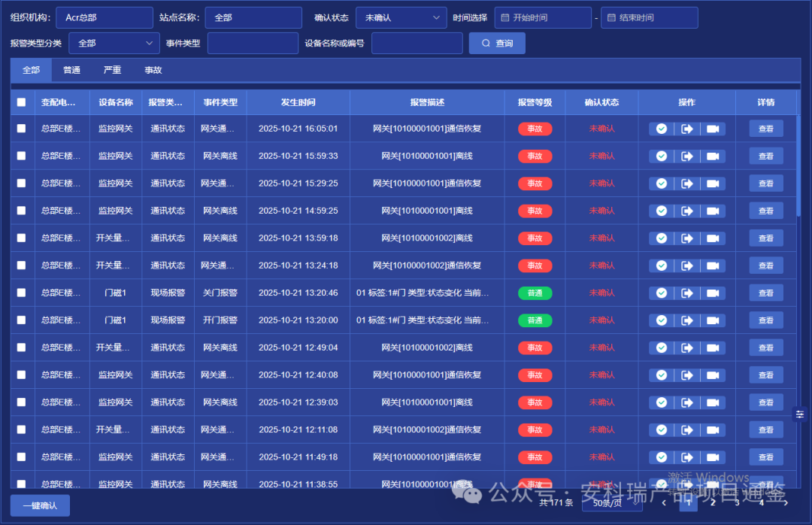This screenshot has height=525, width=812.
Task: Expand the 确认状态 dropdown showing 未确认
Action: pos(401,17)
